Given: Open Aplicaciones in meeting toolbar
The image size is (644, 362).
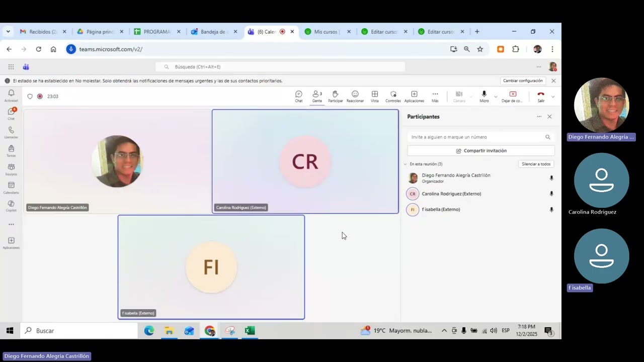Looking at the screenshot, I should click(414, 97).
